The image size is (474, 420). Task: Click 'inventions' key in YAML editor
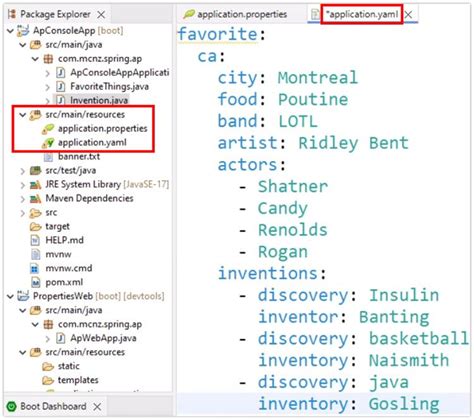268,273
